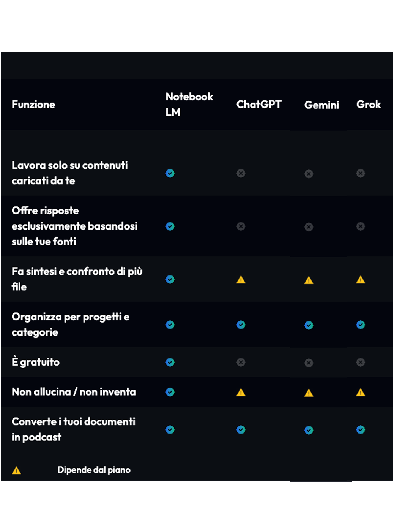Select the 'ChatGPT' column header
This screenshot has height=532, width=394.
[259, 104]
